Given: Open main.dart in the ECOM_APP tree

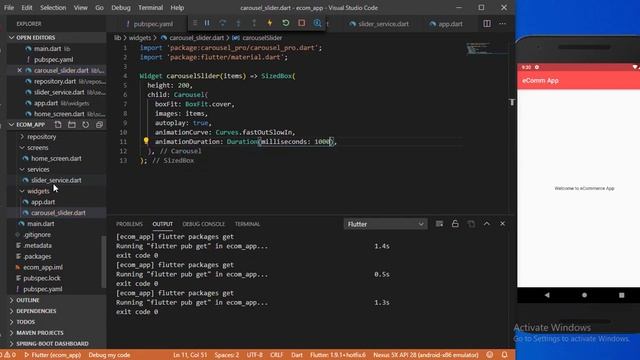Looking at the screenshot, I should 40,224.
